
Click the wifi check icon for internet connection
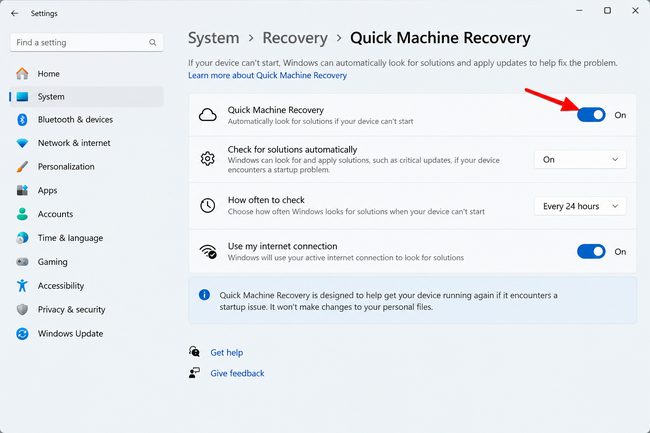(x=208, y=251)
